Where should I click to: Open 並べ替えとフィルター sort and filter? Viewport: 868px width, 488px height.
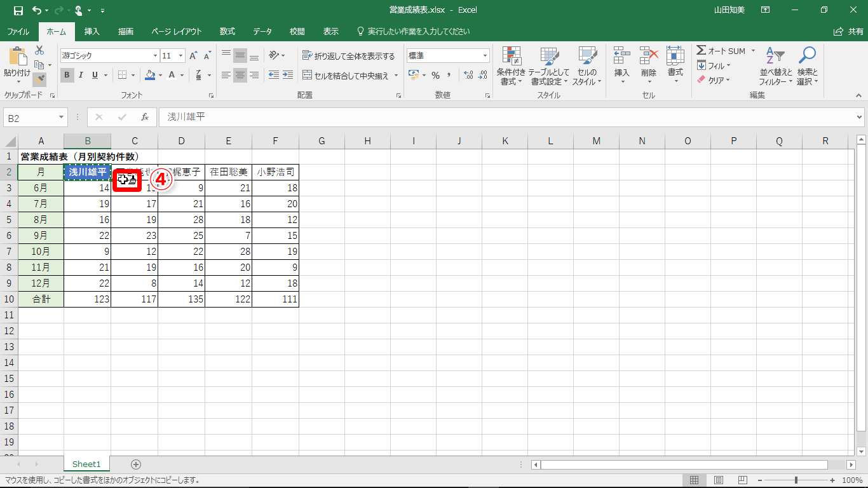click(x=776, y=66)
